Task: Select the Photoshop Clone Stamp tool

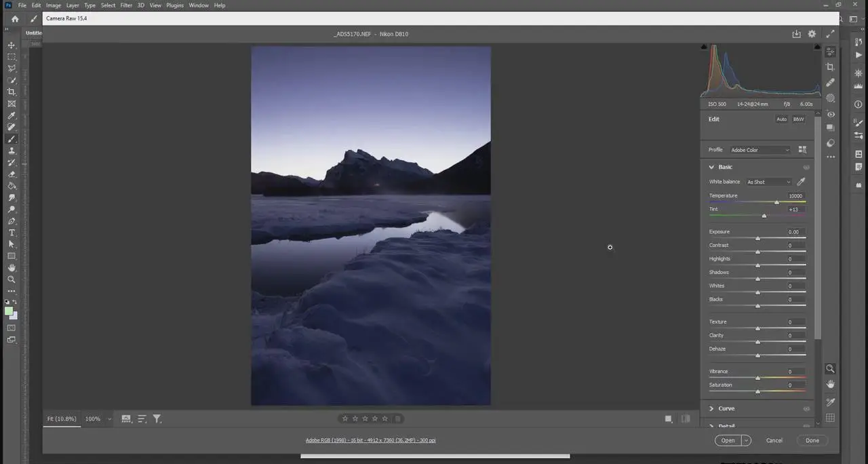Action: coord(12,151)
